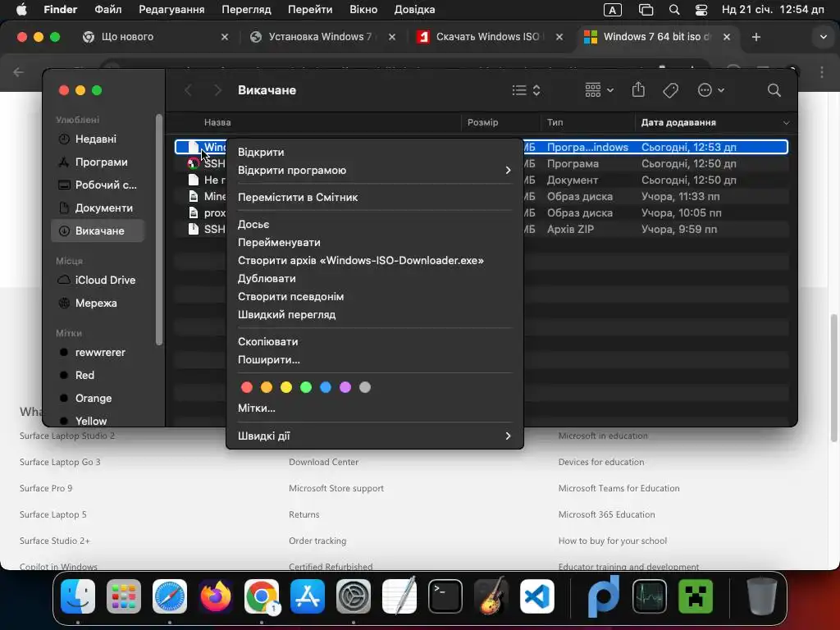Screen dimensions: 840x630
Task: Click the Finder search magnifier icon
Action: 774,90
